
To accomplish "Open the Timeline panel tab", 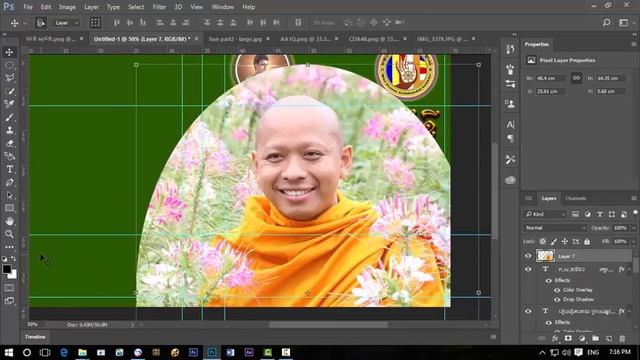I will [x=35, y=337].
